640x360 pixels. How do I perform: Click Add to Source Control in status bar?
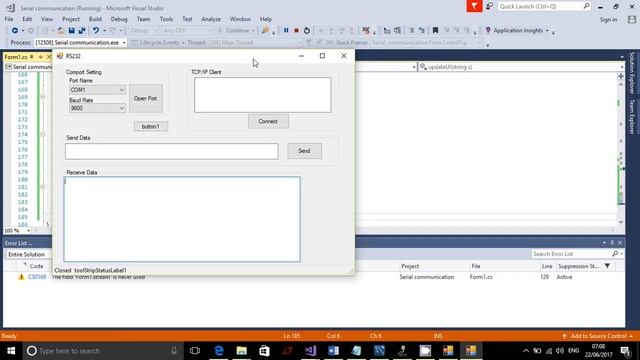[598, 336]
